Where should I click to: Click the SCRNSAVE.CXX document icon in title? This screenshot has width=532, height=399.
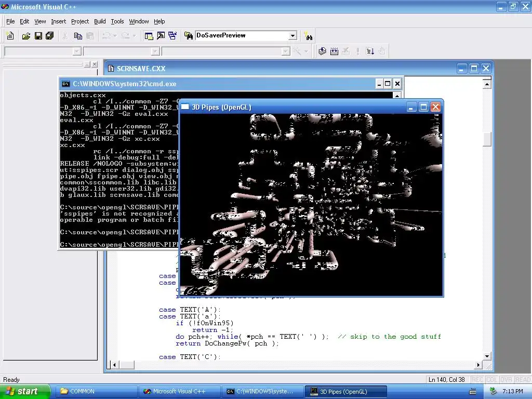tap(111, 69)
